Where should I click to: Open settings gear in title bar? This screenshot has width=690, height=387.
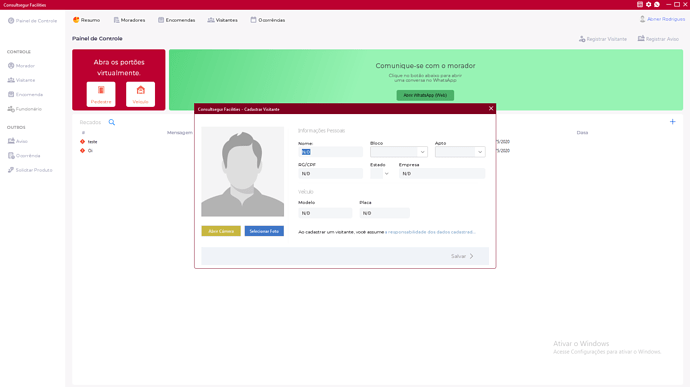coord(648,4)
